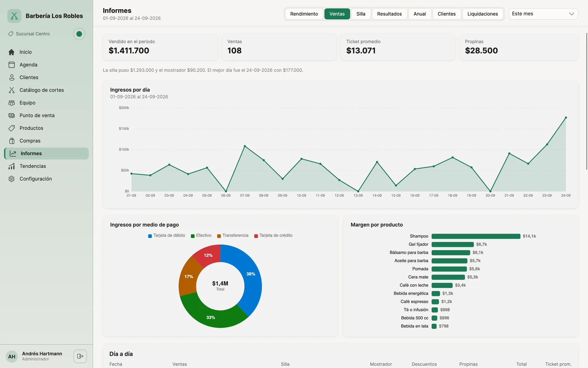The image size is (588, 368).
Task: Open the Anual report tab
Action: coord(419,14)
